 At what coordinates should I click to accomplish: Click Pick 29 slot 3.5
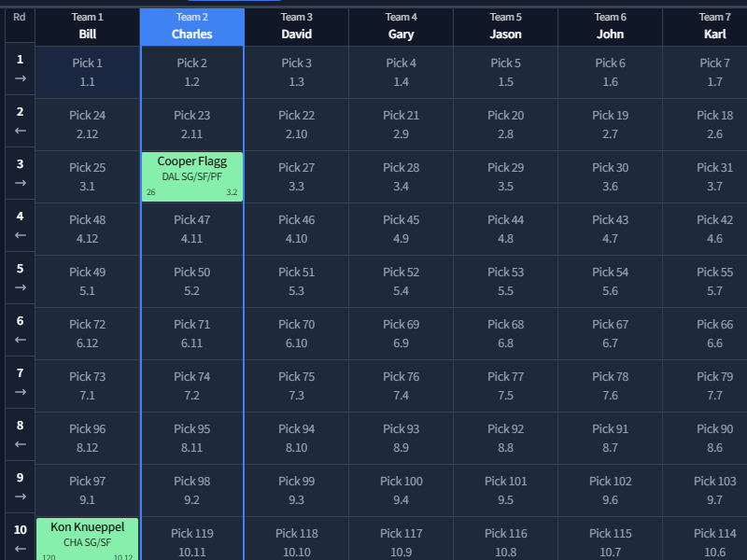(505, 176)
